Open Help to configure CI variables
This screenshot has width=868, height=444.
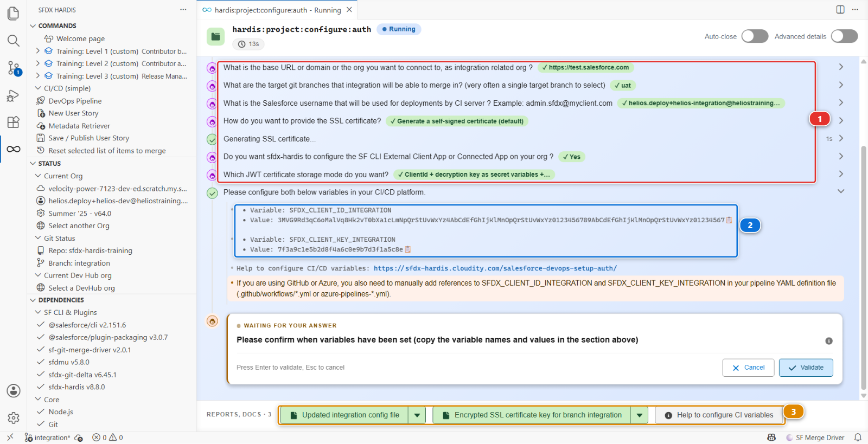click(719, 415)
